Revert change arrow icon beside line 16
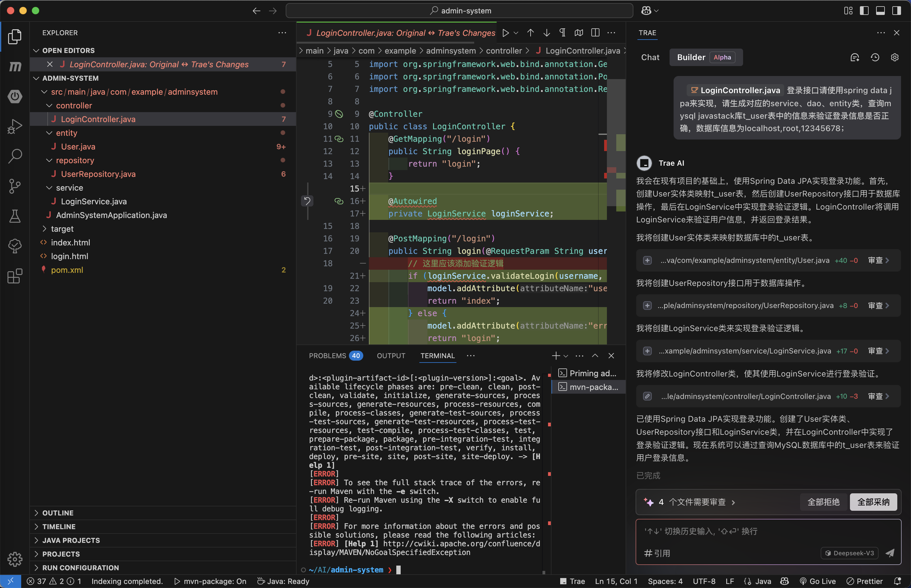The height and width of the screenshot is (588, 911). tap(307, 201)
